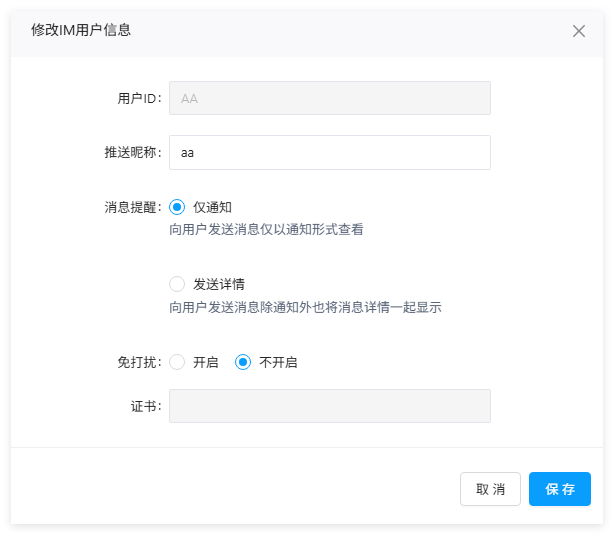Enable 免打扰 by choosing 开启 radio
Viewport: 614px width, 535px height.
(x=177, y=362)
